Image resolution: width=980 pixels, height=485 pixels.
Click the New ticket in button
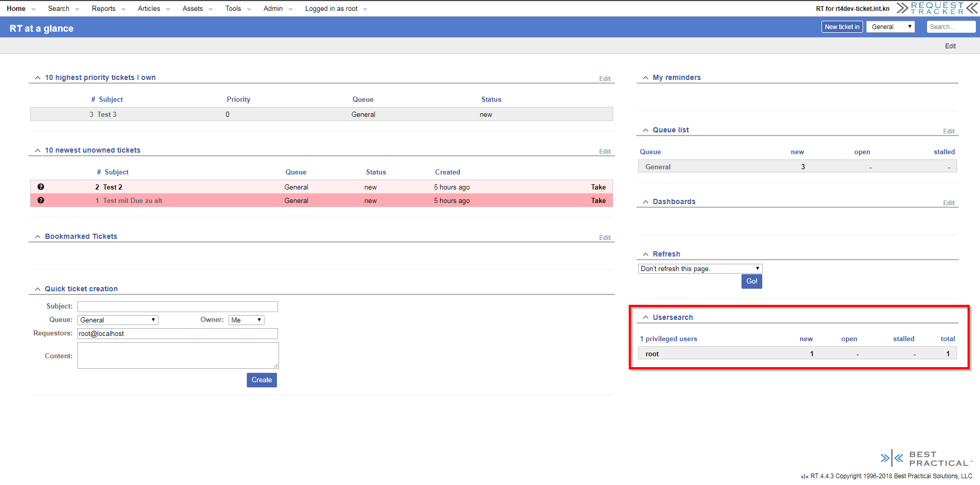click(x=842, y=27)
